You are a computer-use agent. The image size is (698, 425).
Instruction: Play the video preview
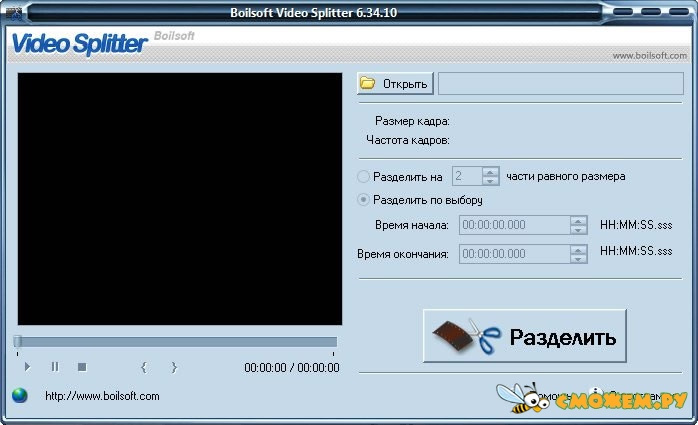click(27, 367)
